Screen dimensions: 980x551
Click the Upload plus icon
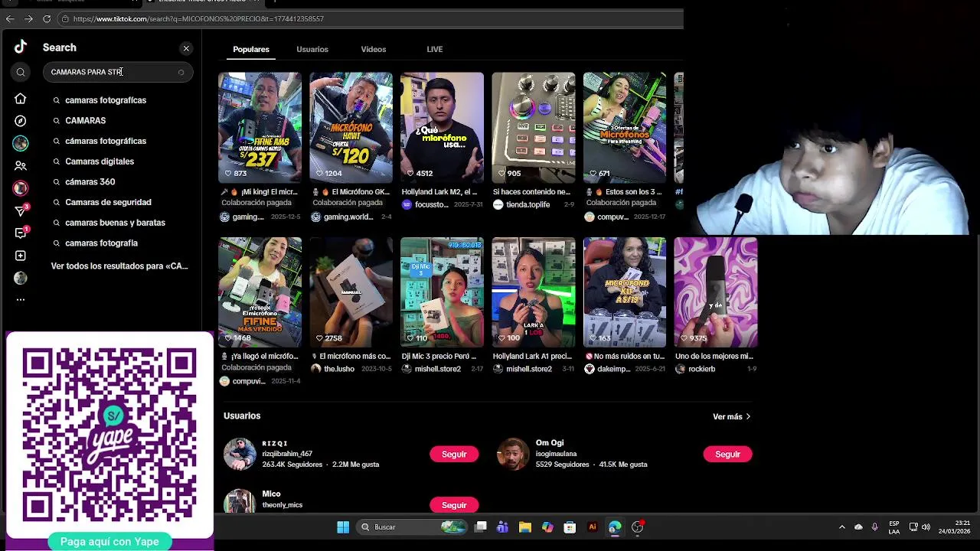point(21,256)
